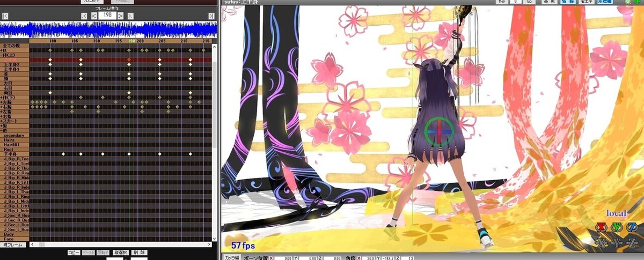Screen dimensions: 644x260
Task: Expand the +スカート skirt group
Action: click(14, 121)
